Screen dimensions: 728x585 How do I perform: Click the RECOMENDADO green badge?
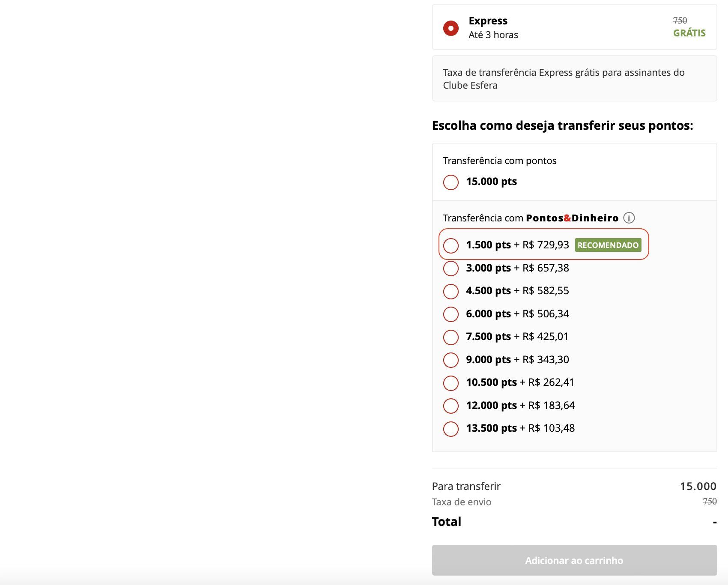click(608, 245)
